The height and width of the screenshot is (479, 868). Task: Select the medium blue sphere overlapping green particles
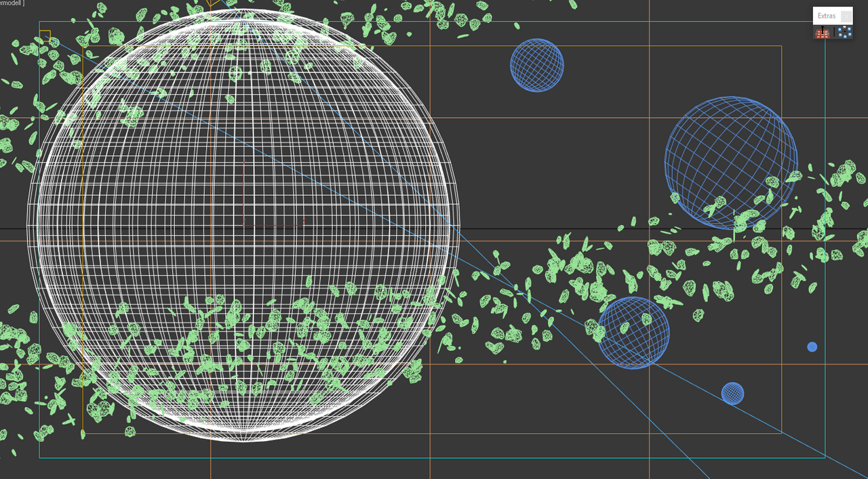[633, 333]
